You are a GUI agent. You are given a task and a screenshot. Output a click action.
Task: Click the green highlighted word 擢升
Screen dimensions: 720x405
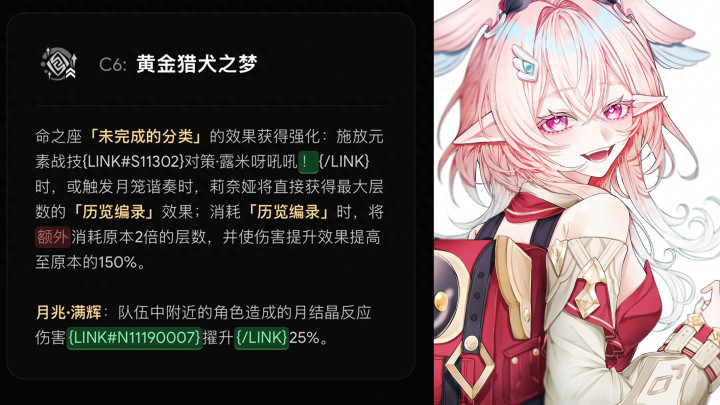[218, 338]
